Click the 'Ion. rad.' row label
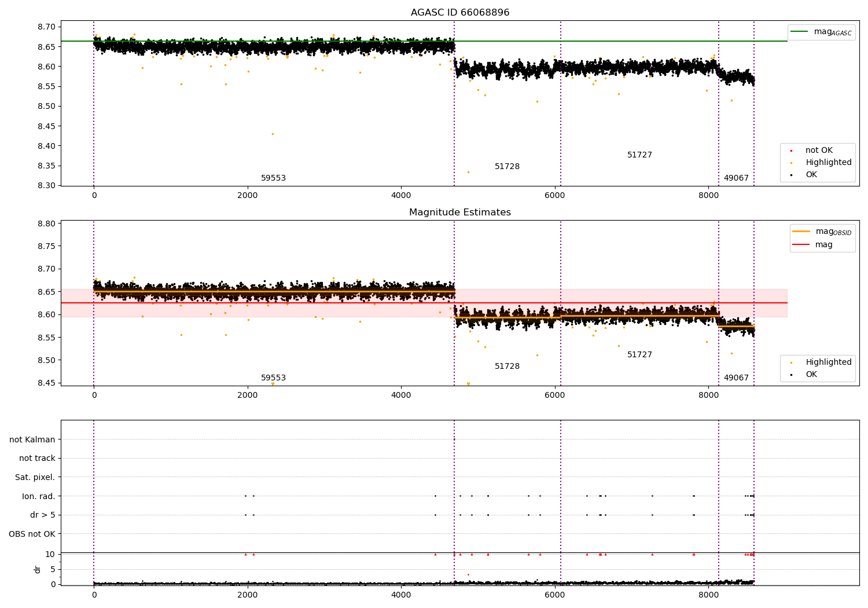The image size is (868, 608). 39,496
